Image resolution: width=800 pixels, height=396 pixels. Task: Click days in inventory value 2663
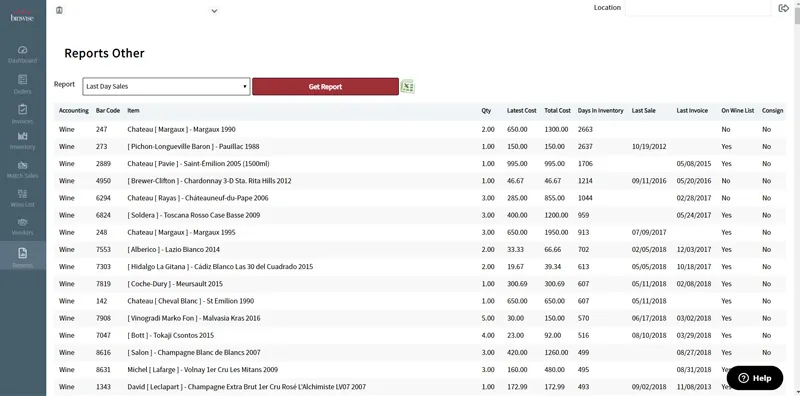click(x=585, y=129)
